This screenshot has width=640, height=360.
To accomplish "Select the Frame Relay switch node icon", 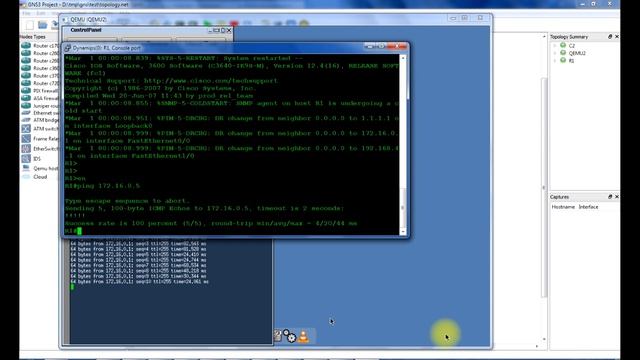I will point(26,139).
